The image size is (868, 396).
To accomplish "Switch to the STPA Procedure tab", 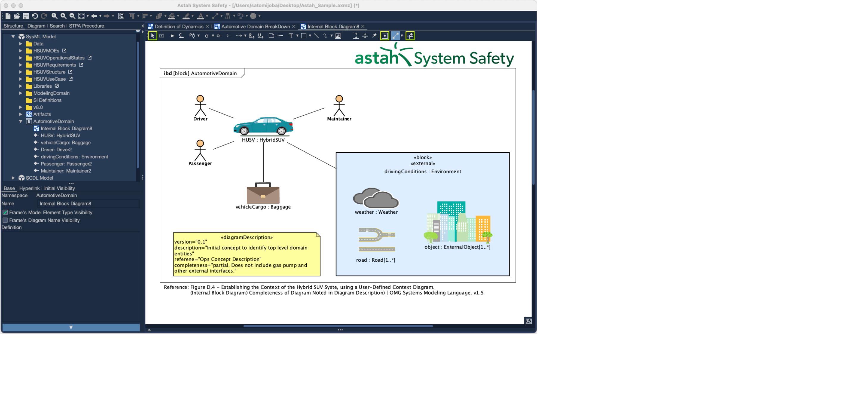I will pyautogui.click(x=86, y=26).
